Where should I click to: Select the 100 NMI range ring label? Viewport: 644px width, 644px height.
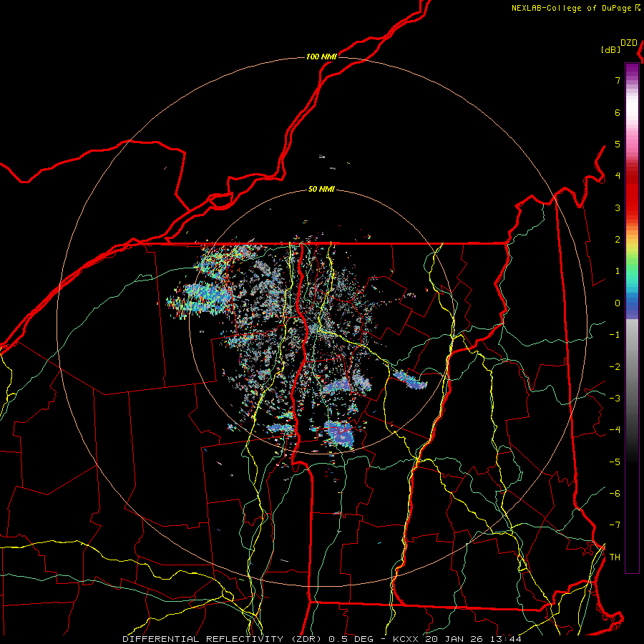click(321, 57)
